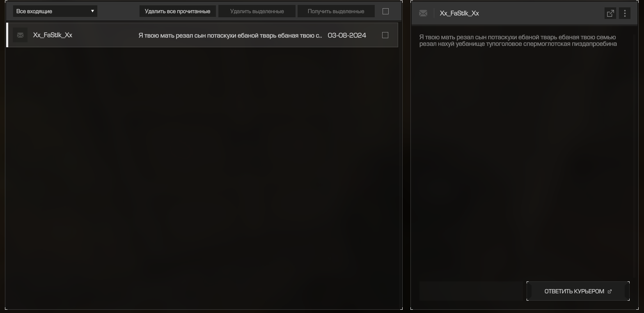The width and height of the screenshot is (644, 313).
Task: Click the Получить выделенные button
Action: [x=336, y=11]
